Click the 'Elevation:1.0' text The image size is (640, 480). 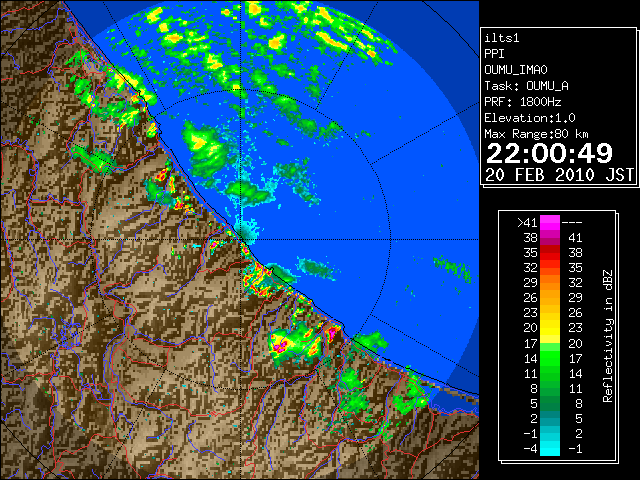coord(530,118)
